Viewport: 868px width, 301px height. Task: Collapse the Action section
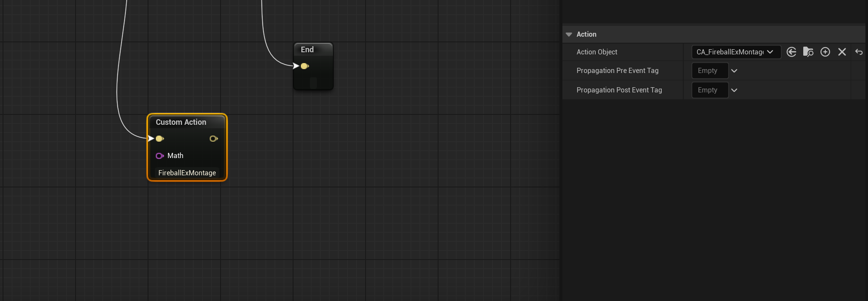[569, 35]
